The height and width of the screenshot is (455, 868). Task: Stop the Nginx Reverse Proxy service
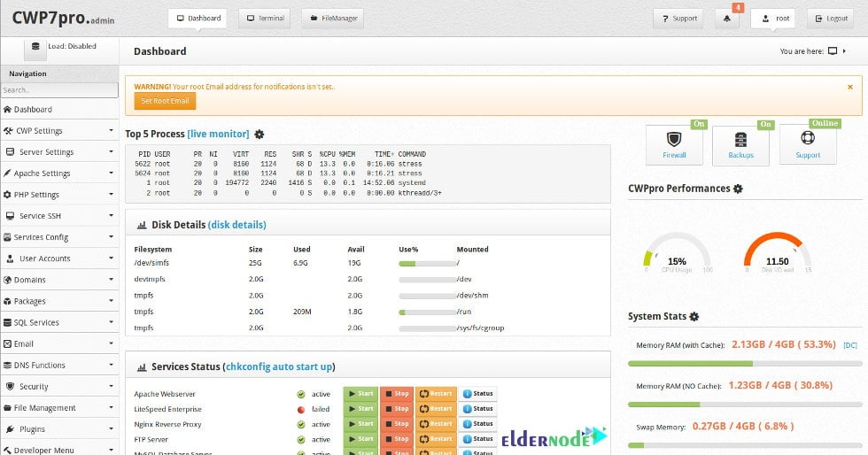[x=397, y=424]
